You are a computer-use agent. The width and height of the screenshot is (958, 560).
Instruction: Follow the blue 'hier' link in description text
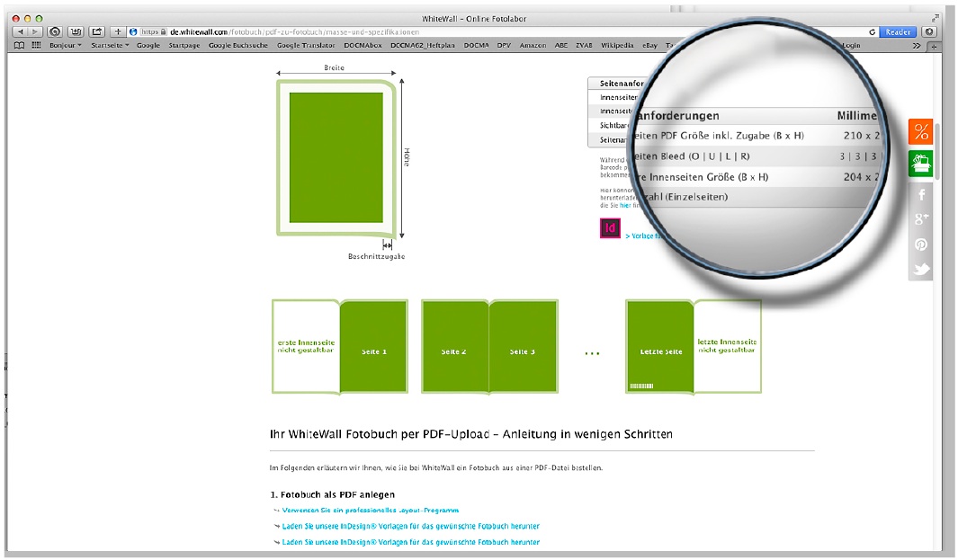[625, 205]
